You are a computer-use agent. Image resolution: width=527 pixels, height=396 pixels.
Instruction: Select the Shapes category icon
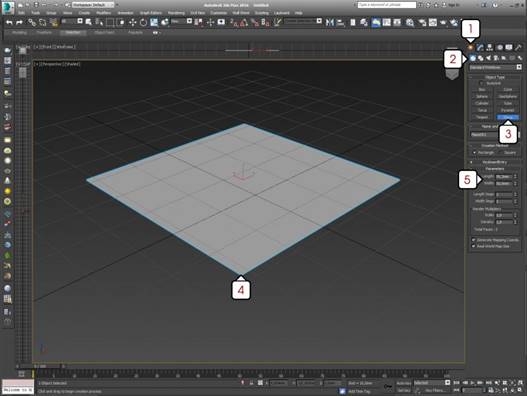pos(481,58)
